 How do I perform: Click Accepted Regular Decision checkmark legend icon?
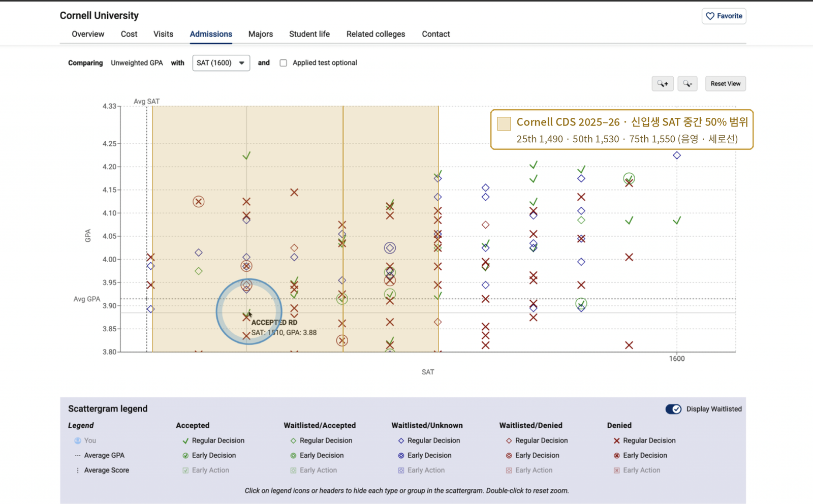point(185,441)
